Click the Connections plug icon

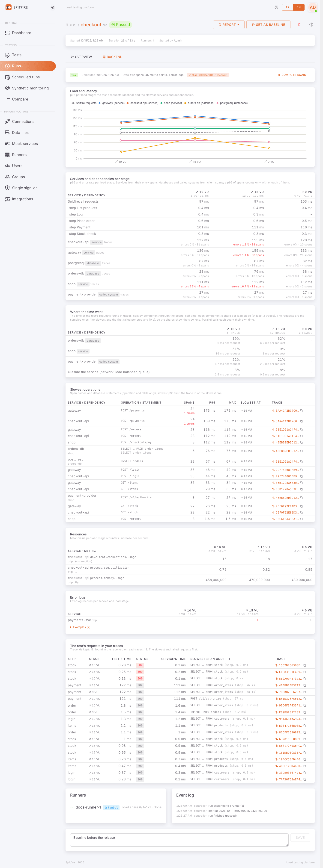pyautogui.click(x=7, y=122)
